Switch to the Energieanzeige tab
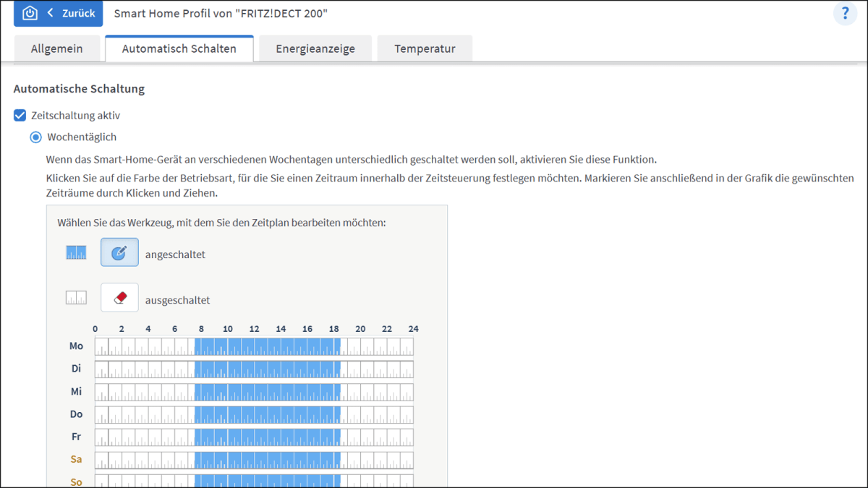 point(315,48)
